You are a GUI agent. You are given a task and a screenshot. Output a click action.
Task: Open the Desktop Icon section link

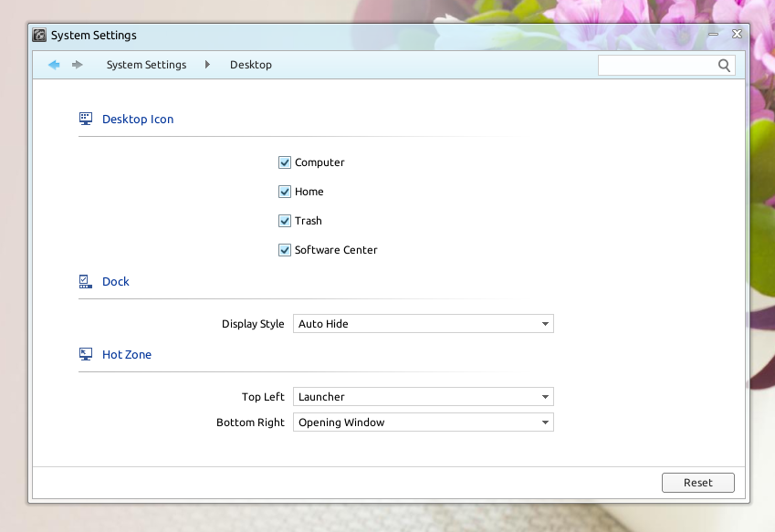138,119
